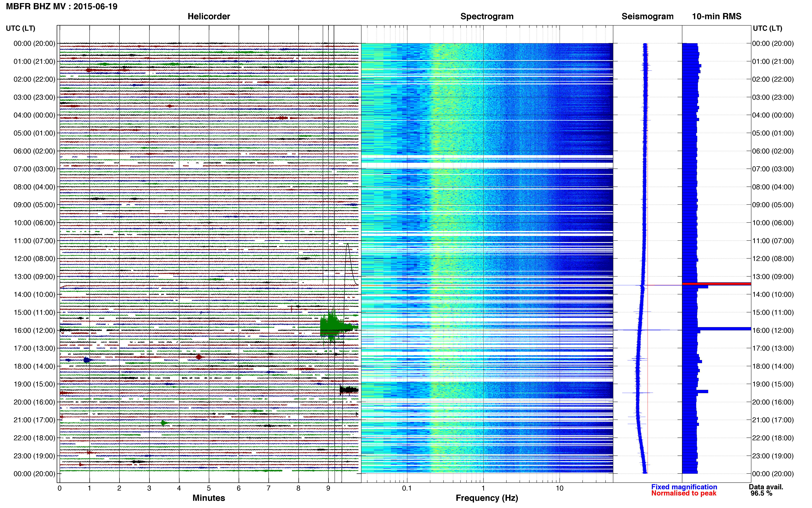
Task: Click left axis label '04:00 (00:00)'
Action: click(x=34, y=115)
